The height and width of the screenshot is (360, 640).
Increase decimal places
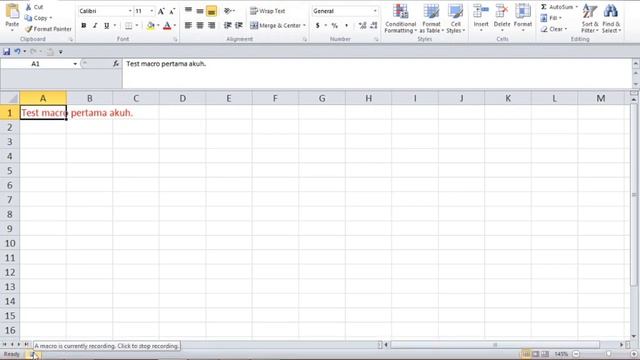[x=362, y=25]
